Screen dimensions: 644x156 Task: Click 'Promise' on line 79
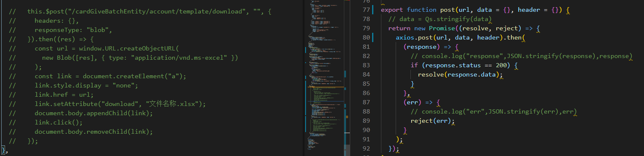[442, 28]
